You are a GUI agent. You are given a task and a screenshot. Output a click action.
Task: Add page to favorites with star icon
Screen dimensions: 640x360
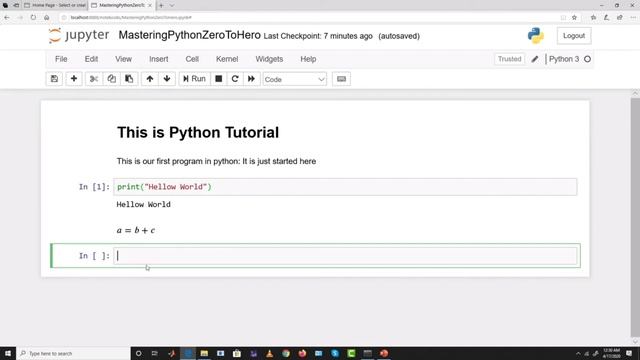(574, 18)
